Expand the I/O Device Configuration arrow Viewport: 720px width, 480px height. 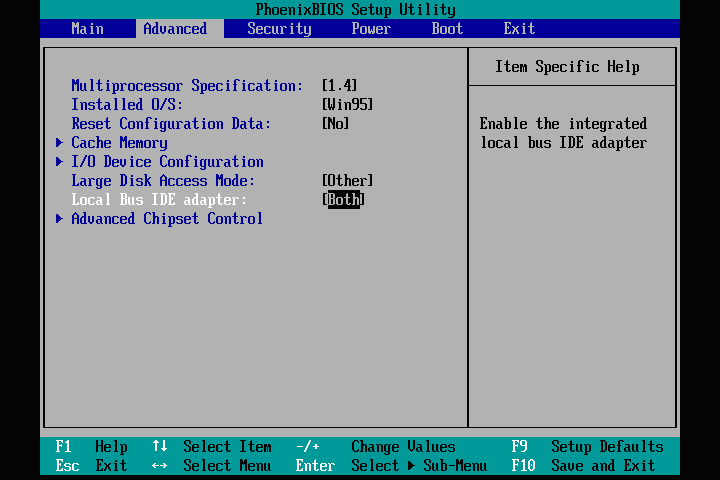pyautogui.click(x=59, y=162)
